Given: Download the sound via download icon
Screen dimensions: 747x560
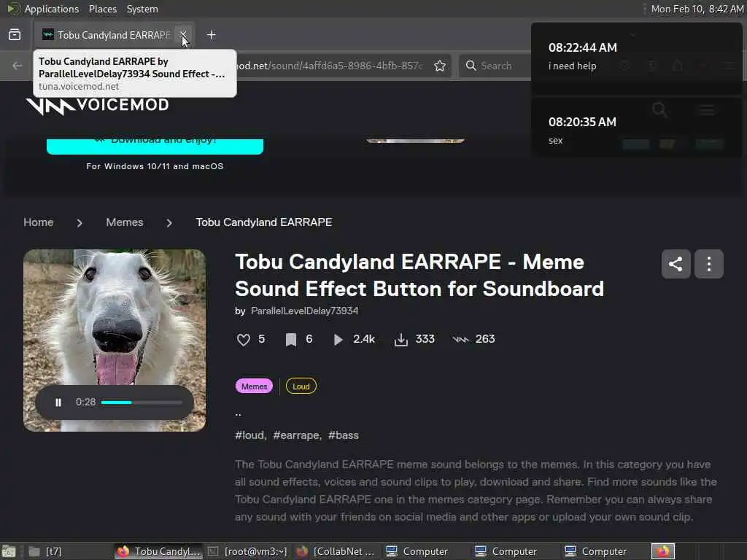Looking at the screenshot, I should 401,340.
